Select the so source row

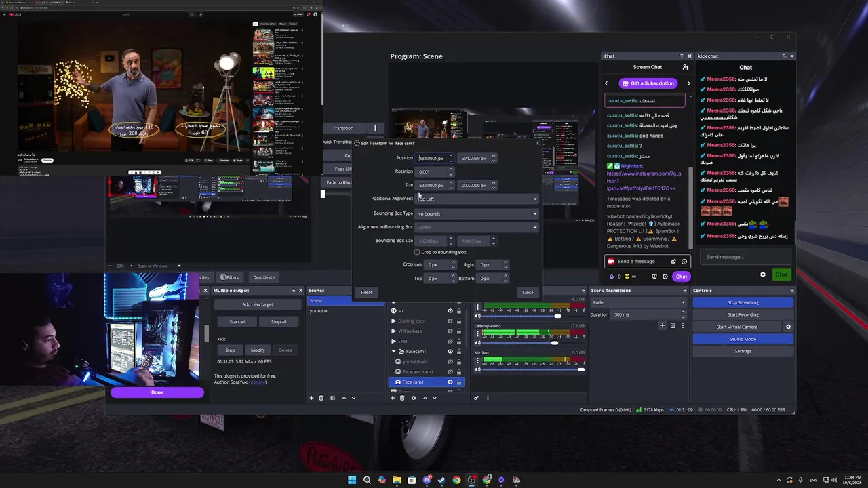point(426,311)
